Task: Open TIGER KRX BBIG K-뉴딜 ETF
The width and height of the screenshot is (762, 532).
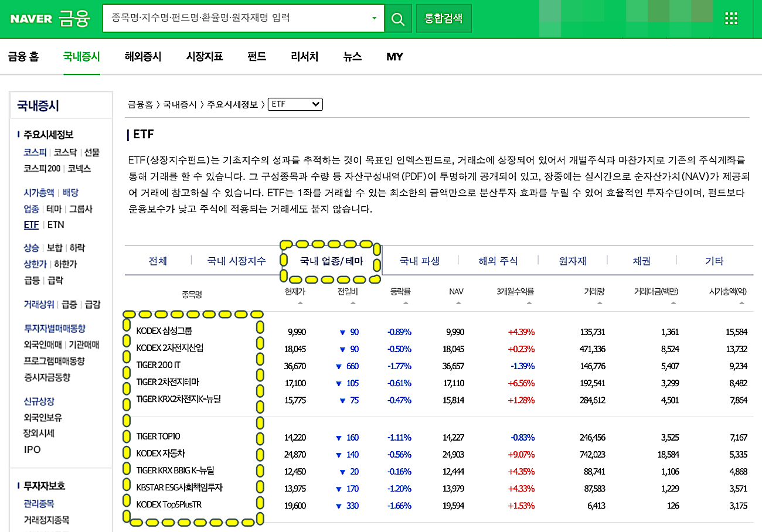Action: [175, 471]
